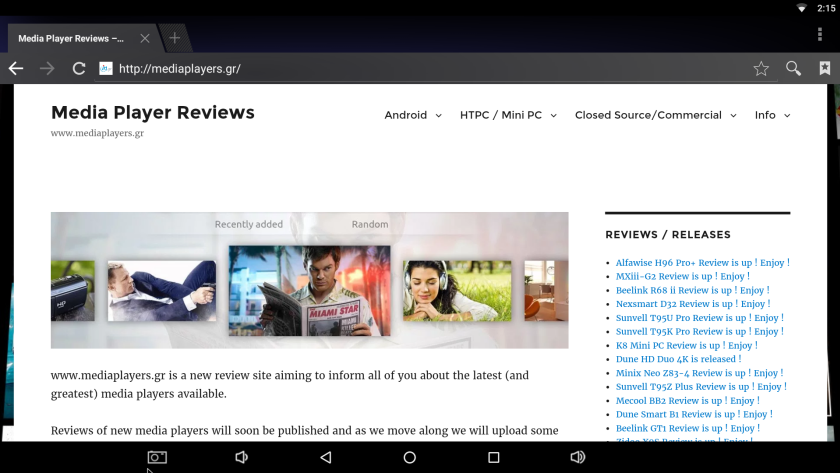Tap the Android recent apps square
Image resolution: width=840 pixels, height=473 pixels.
coord(494,457)
